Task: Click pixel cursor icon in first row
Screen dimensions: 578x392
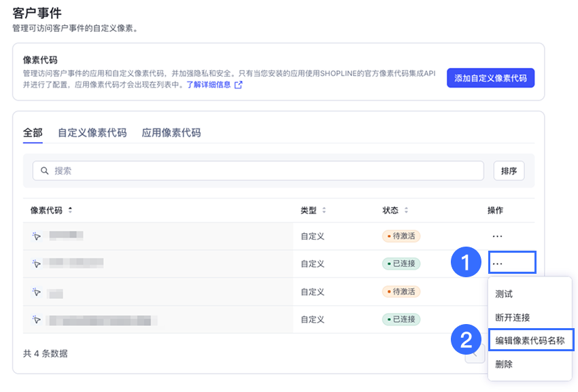Action: click(37, 236)
